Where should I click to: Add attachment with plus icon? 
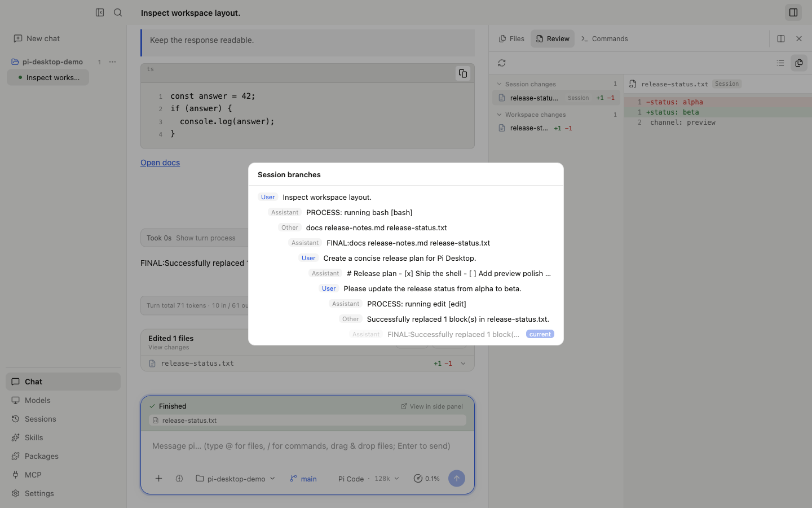(159, 479)
